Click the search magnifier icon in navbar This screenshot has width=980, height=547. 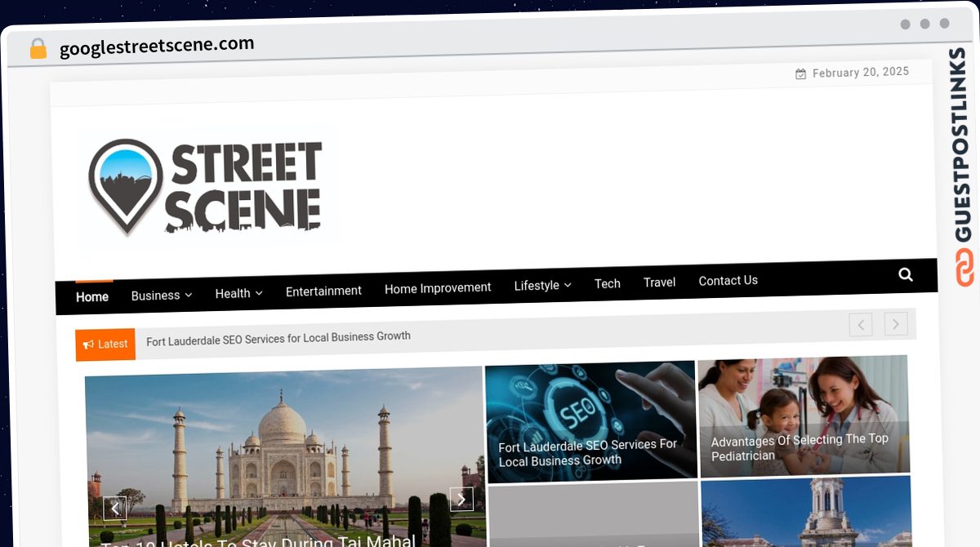[x=906, y=274]
